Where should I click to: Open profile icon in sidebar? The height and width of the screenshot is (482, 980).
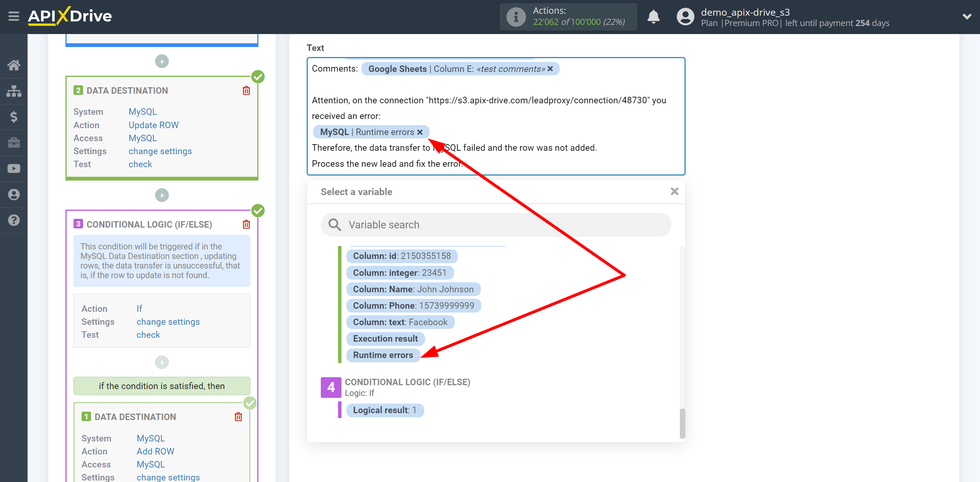point(14,194)
